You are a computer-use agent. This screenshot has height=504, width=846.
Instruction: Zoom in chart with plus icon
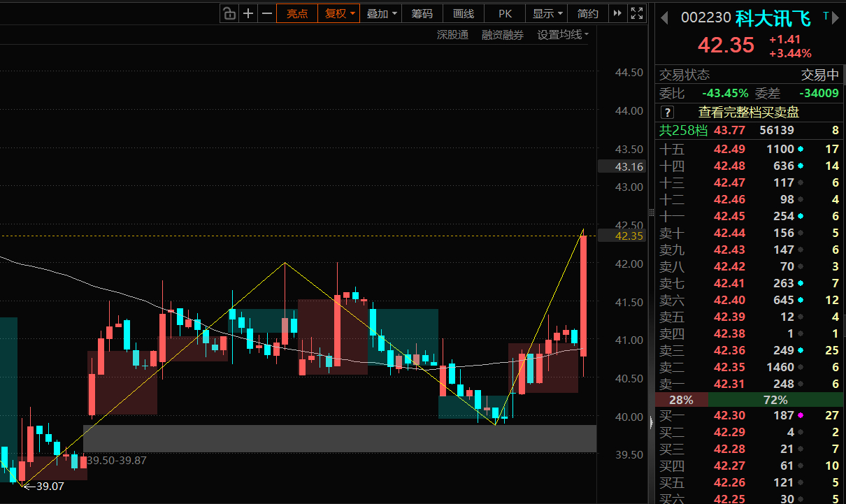[x=248, y=13]
